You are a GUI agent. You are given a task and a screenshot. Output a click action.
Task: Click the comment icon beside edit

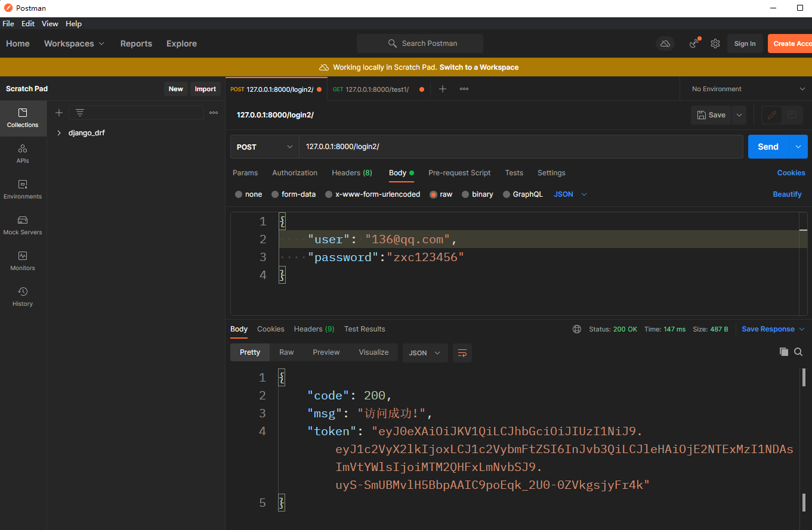click(792, 115)
